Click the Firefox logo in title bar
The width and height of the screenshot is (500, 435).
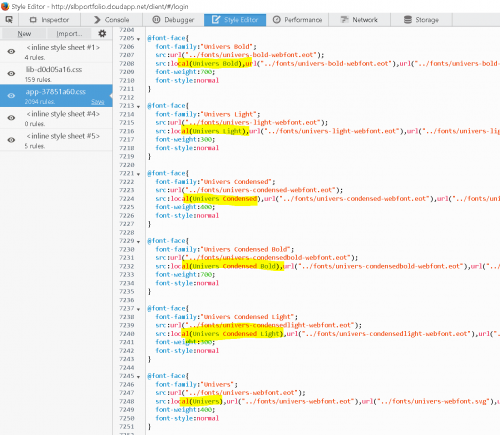pyautogui.click(x=5, y=6)
